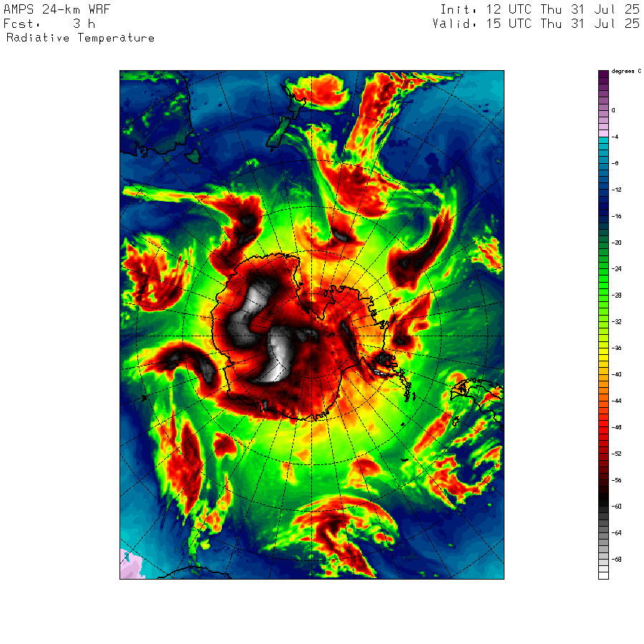Click the 'AMPS 24-km WRF' title text
Image resolution: width=644 pixels, height=644 pixels.
coord(57,9)
